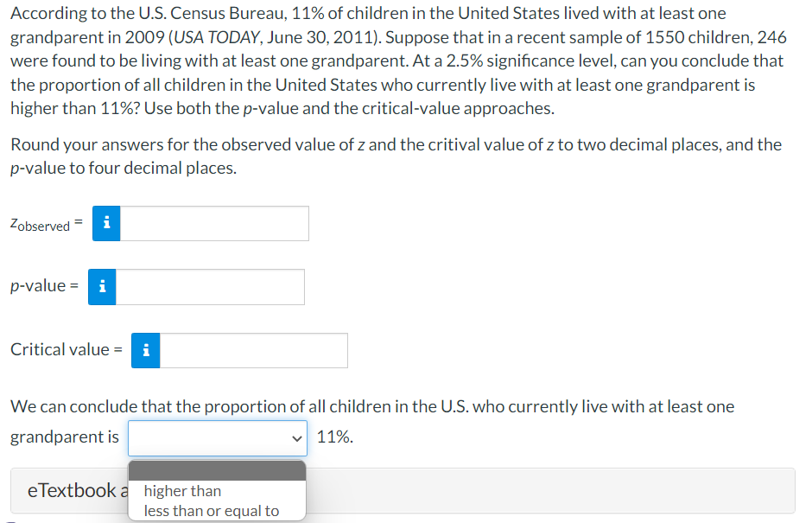This screenshot has height=523, width=812.
Task: Click the leftmost info icon in the answer fields
Action: tap(103, 286)
